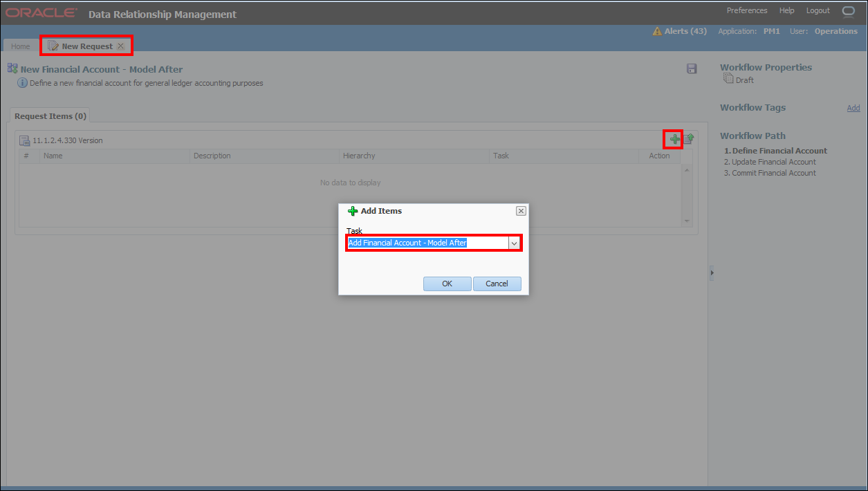Image resolution: width=868 pixels, height=491 pixels.
Task: Click the Task column header
Action: point(564,156)
